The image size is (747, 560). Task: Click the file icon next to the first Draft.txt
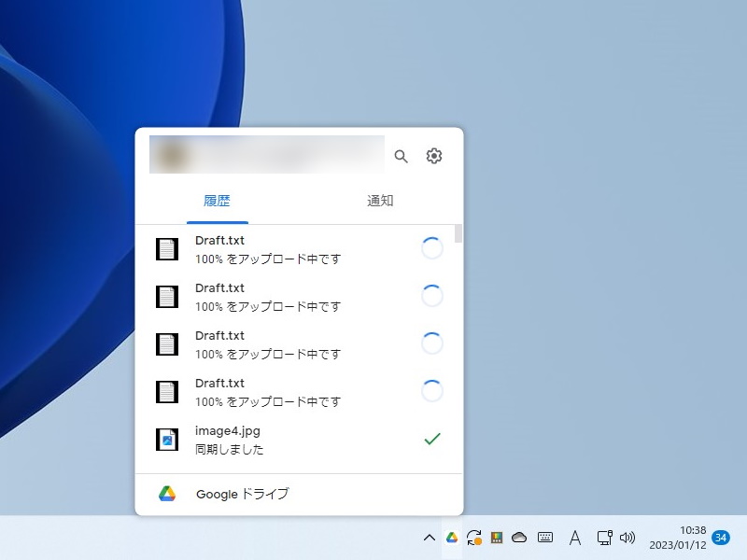tap(167, 248)
